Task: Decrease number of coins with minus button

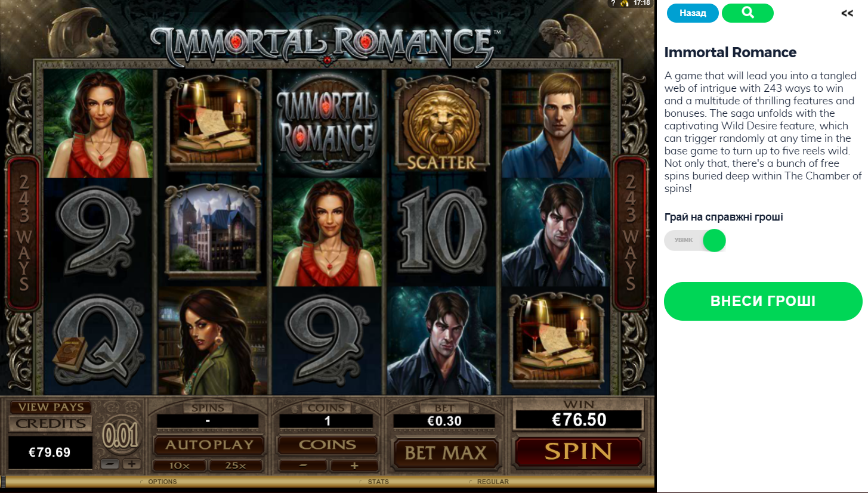Action: [303, 466]
